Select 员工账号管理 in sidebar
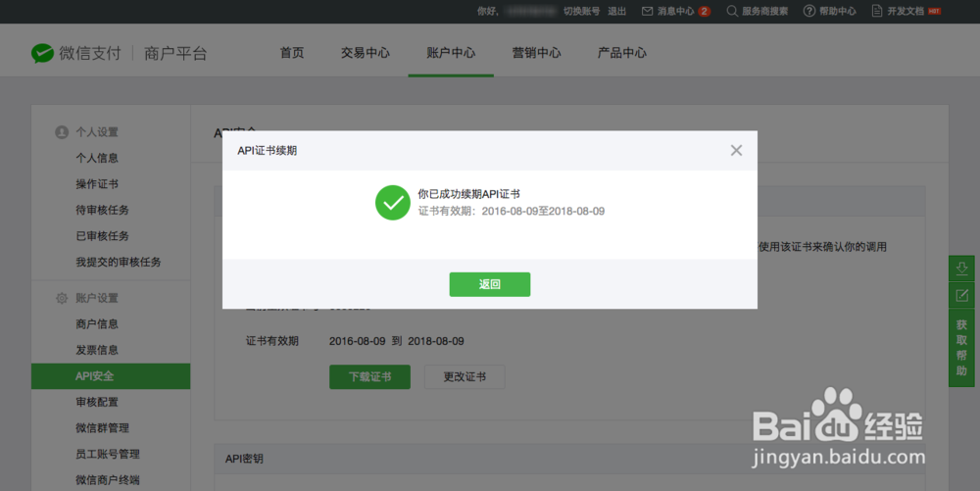Viewport: 980px width, 491px height. click(108, 454)
